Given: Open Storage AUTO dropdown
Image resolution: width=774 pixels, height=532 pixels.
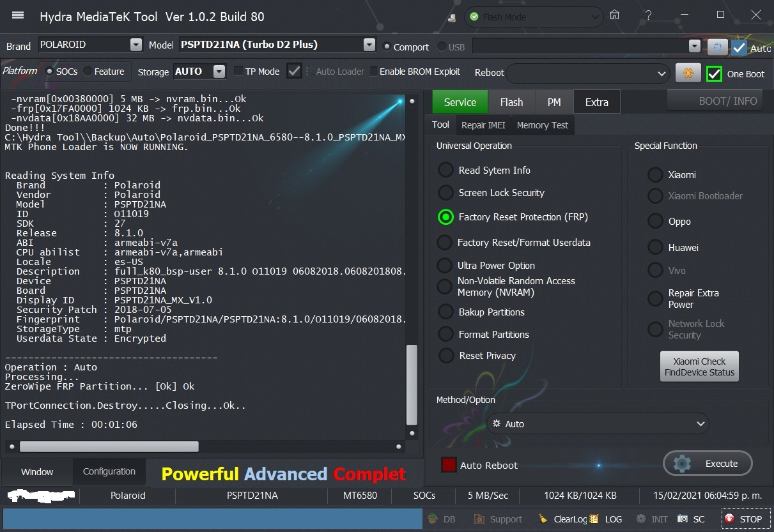Looking at the screenshot, I should coord(219,72).
